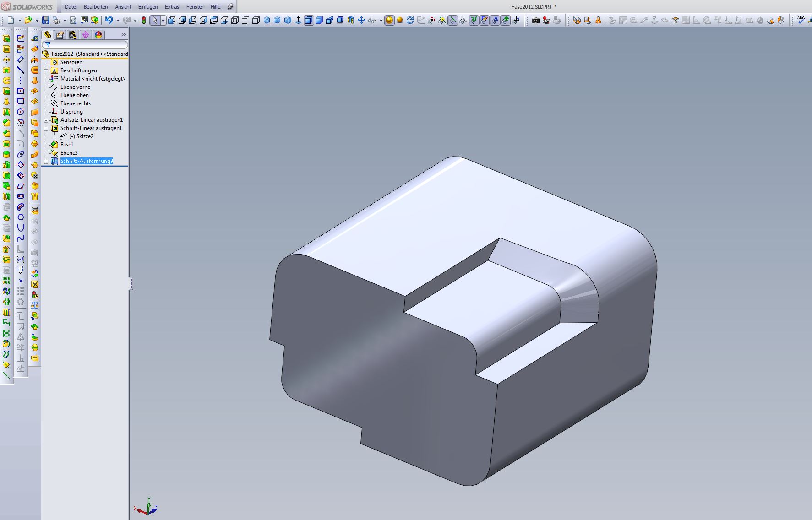Click the Centerline sketch tool

21,81
